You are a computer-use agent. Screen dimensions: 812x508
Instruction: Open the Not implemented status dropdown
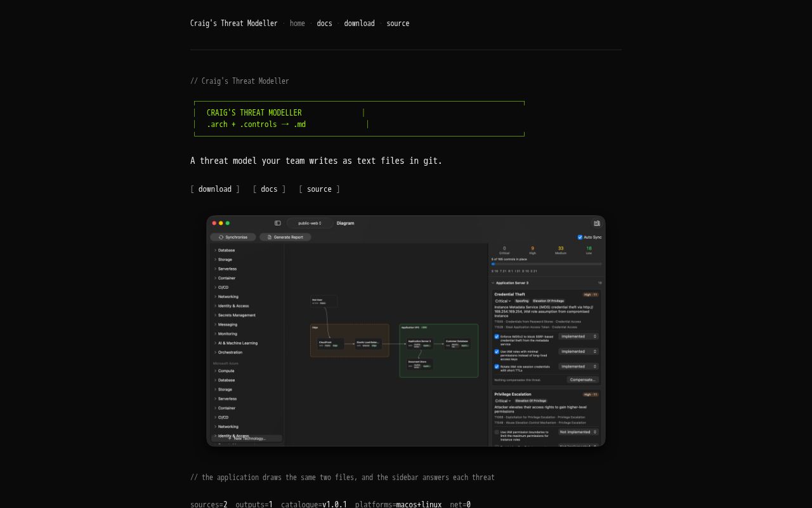pos(579,432)
